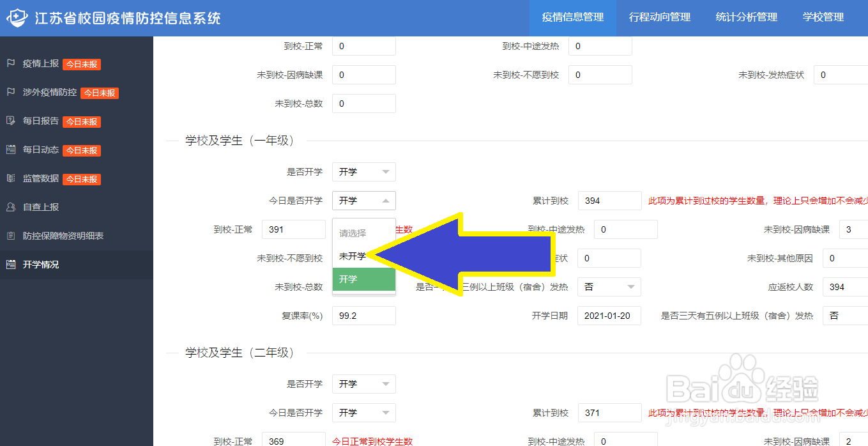Click the 累计到校 field showing 394

(609, 200)
